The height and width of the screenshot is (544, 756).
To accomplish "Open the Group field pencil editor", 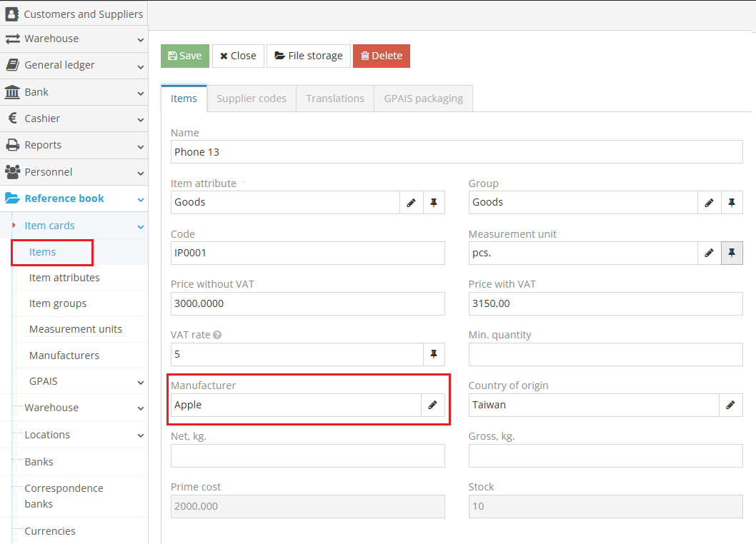I will coord(709,202).
